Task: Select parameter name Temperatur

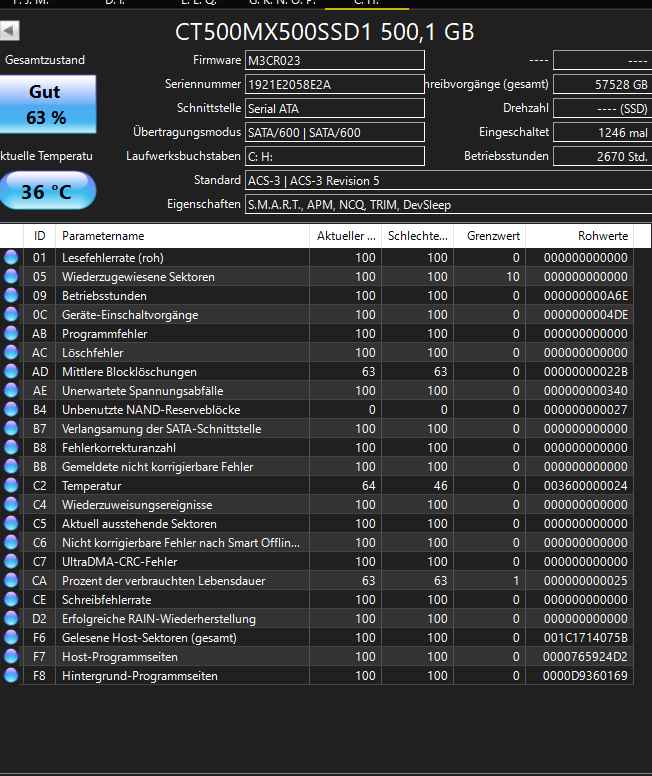Action: point(92,486)
